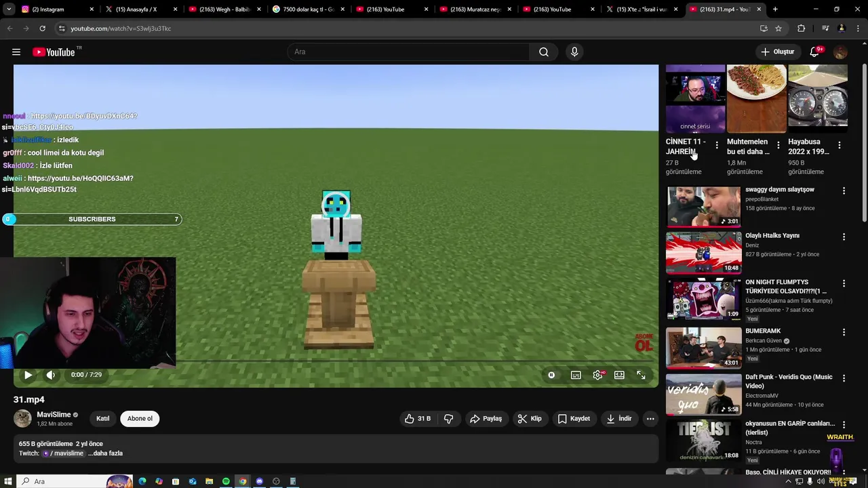Open options for 'Olaylı Htalks Yayını'
The width and height of the screenshot is (868, 488).
(844, 237)
